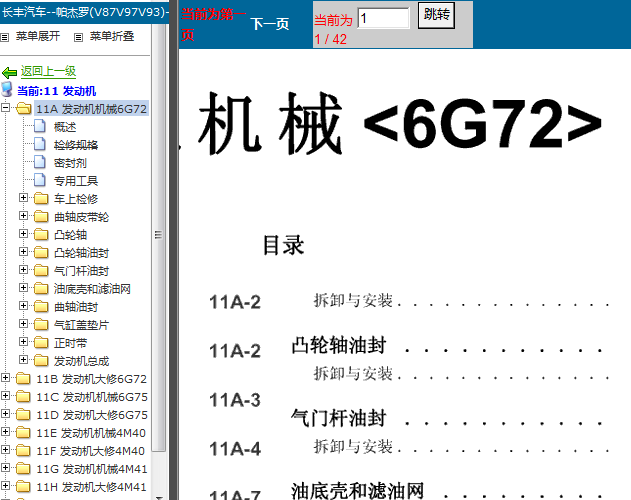Click the 凸轮轴油封 contents entry

coord(338,345)
